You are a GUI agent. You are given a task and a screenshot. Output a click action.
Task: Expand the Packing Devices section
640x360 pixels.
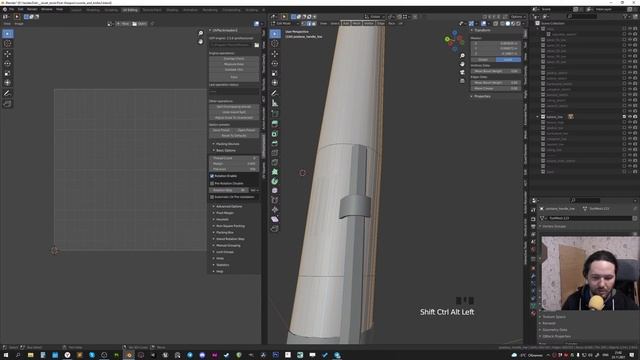click(x=227, y=144)
